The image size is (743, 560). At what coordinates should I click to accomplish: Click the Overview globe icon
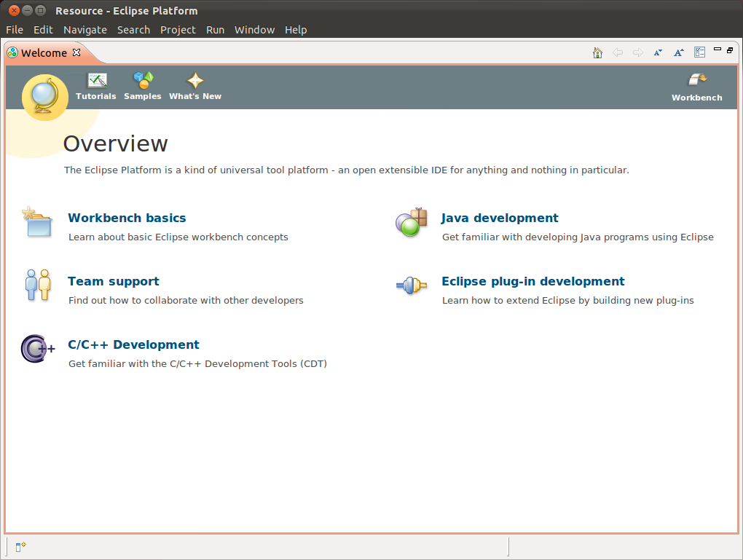click(45, 97)
